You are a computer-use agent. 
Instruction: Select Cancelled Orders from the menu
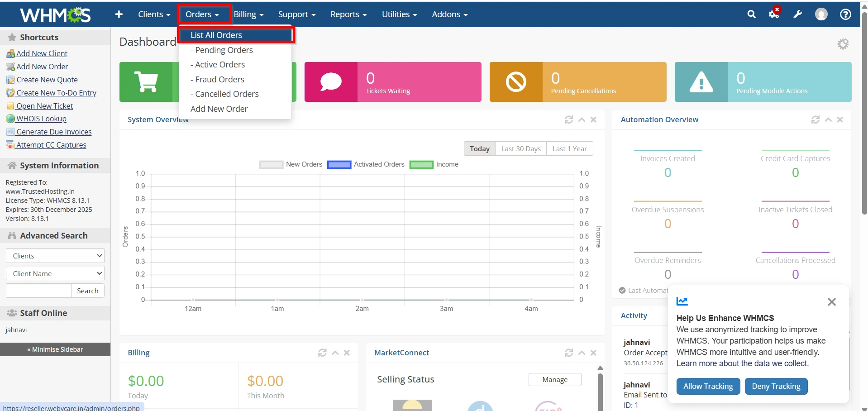[x=235, y=94]
